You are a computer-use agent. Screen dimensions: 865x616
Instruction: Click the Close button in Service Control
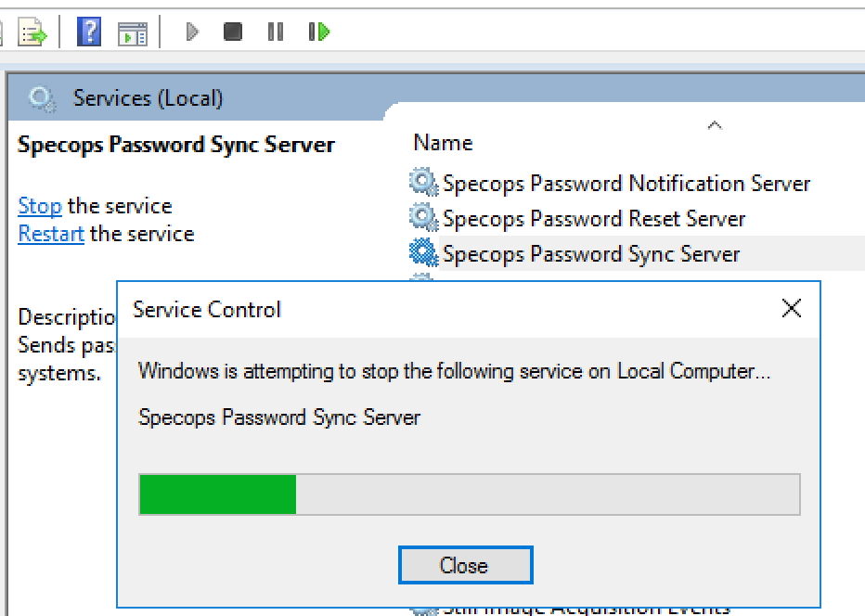pyautogui.click(x=466, y=565)
